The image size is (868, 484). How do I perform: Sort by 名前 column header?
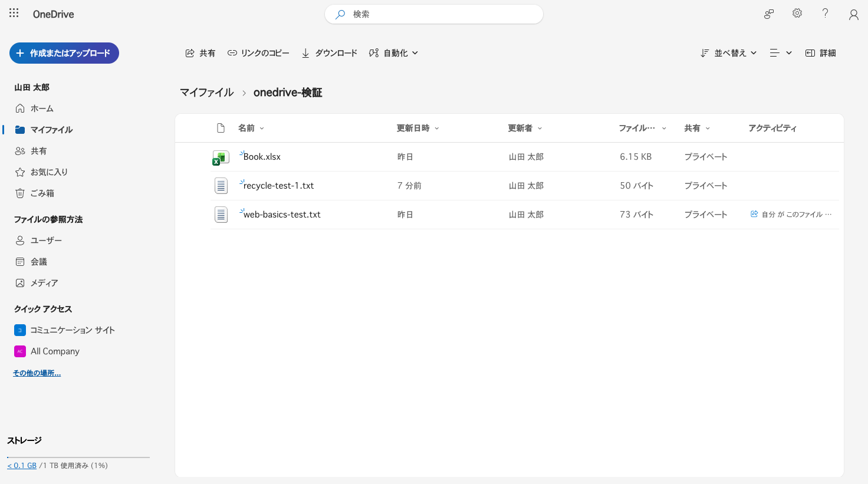[x=251, y=128]
